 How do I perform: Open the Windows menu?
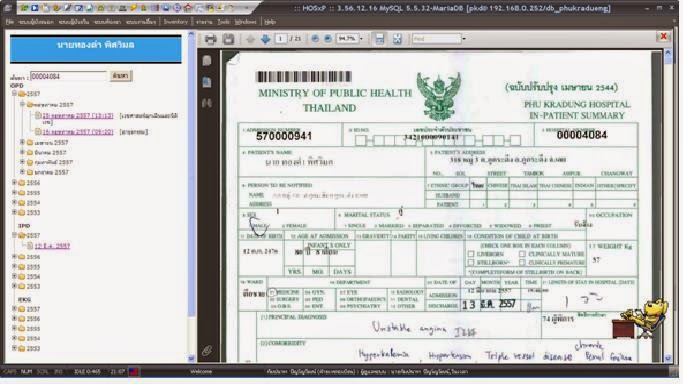point(246,21)
